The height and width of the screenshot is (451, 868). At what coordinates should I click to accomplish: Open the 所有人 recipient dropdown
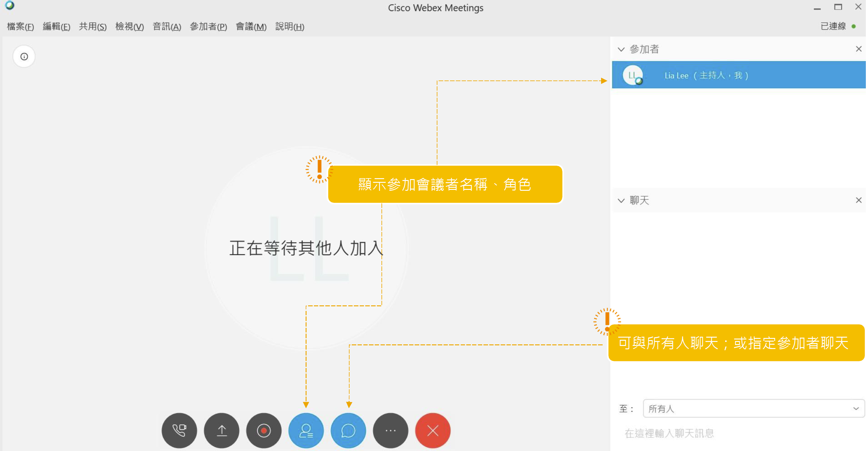(x=753, y=408)
